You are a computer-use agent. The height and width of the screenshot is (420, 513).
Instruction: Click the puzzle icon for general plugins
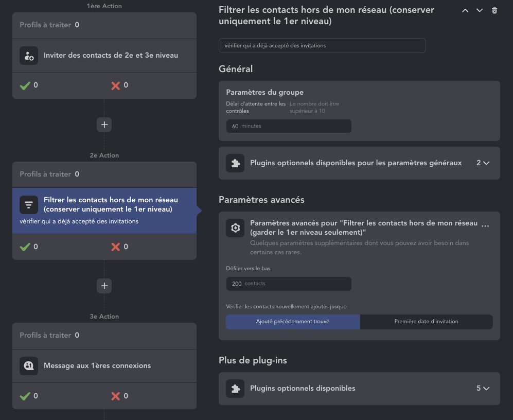(x=235, y=163)
